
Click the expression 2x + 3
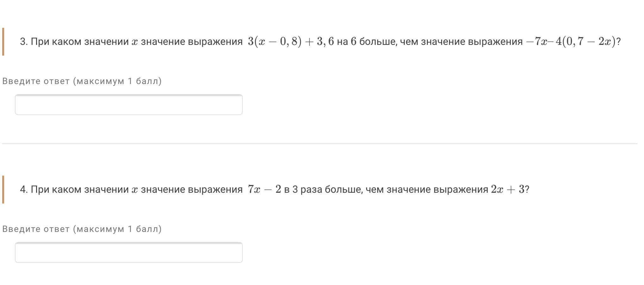pyautogui.click(x=507, y=189)
